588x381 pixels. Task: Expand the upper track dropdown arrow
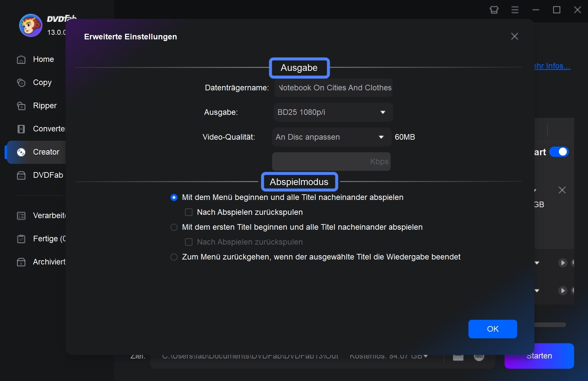pos(537,263)
